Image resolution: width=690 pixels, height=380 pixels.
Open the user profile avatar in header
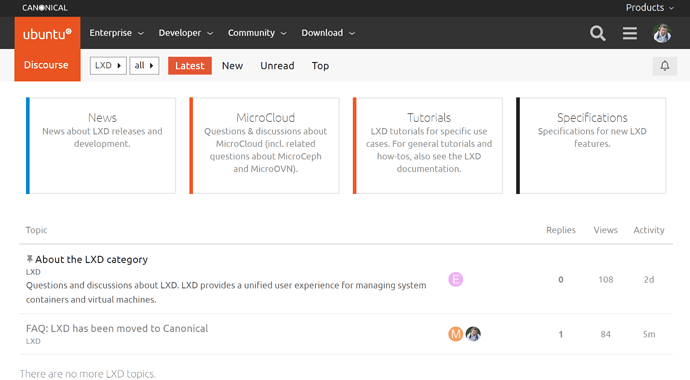click(662, 33)
